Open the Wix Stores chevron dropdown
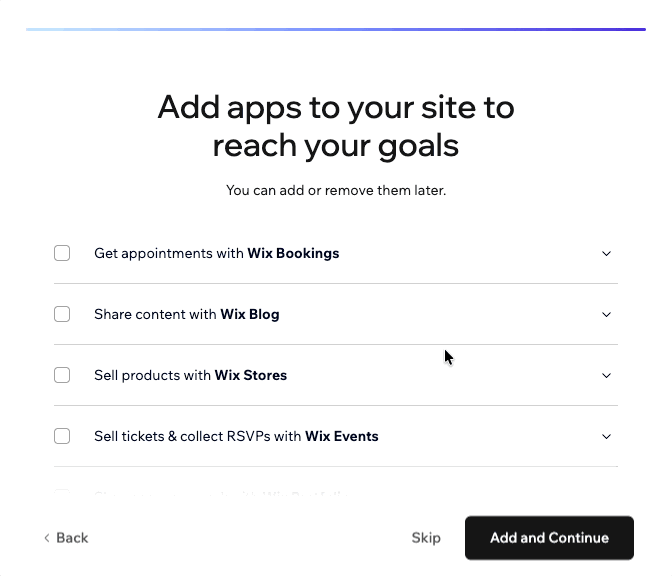 tap(606, 375)
